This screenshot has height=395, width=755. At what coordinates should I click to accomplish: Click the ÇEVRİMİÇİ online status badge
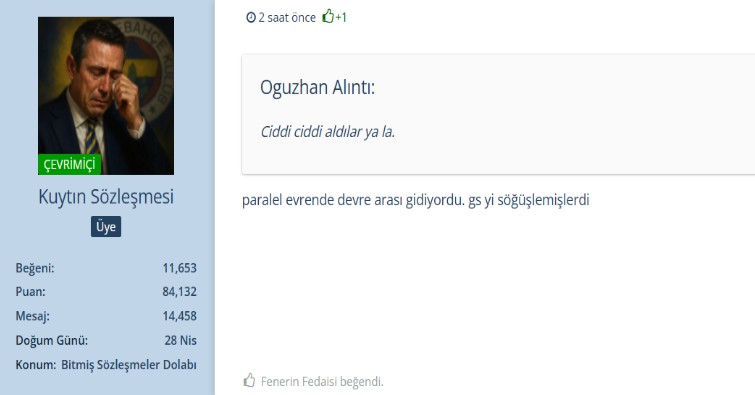[x=70, y=164]
